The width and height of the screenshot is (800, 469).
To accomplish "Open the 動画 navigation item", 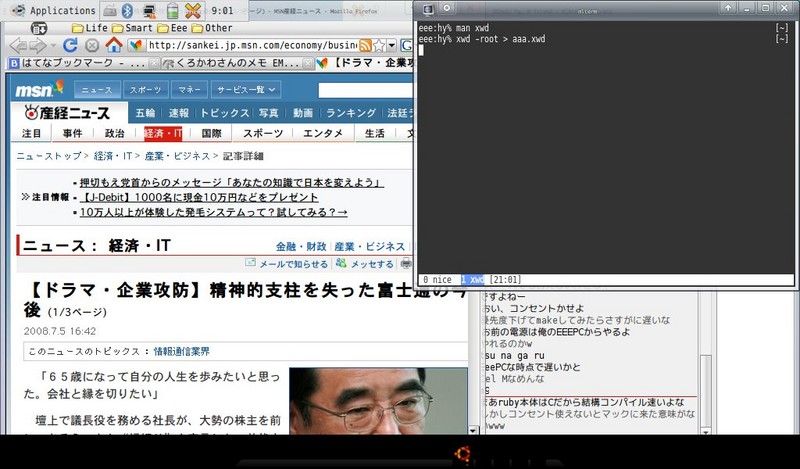I will click(x=303, y=113).
